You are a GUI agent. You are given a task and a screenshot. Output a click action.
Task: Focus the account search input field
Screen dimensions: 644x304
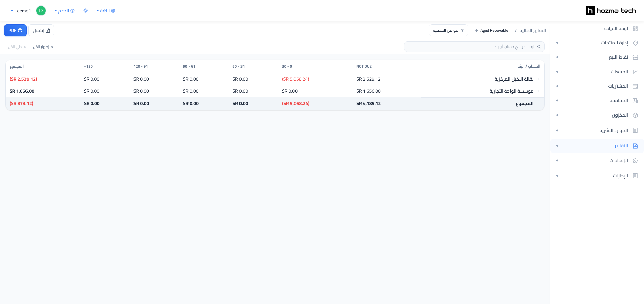(x=474, y=47)
